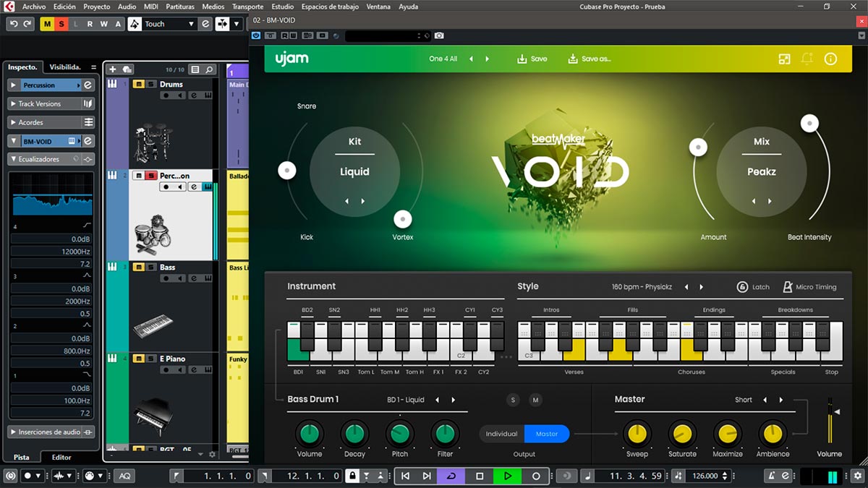Toggle global Read (R) automation button

point(90,24)
